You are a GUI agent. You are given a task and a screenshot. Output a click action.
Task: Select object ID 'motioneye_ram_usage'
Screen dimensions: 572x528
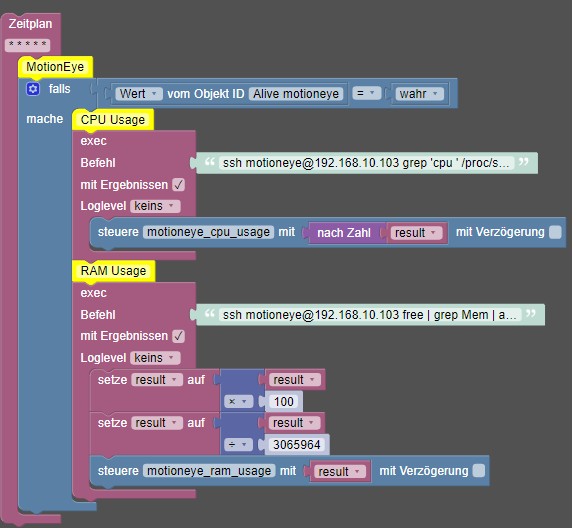coord(209,471)
